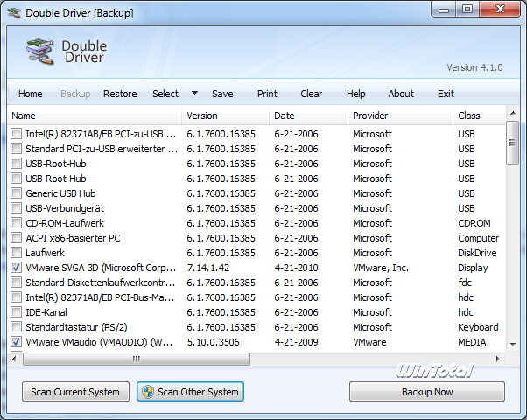Viewport: 527px width, 420px height.
Task: Enable the CD-ROM-Laufwerk checkbox
Action: coord(16,223)
